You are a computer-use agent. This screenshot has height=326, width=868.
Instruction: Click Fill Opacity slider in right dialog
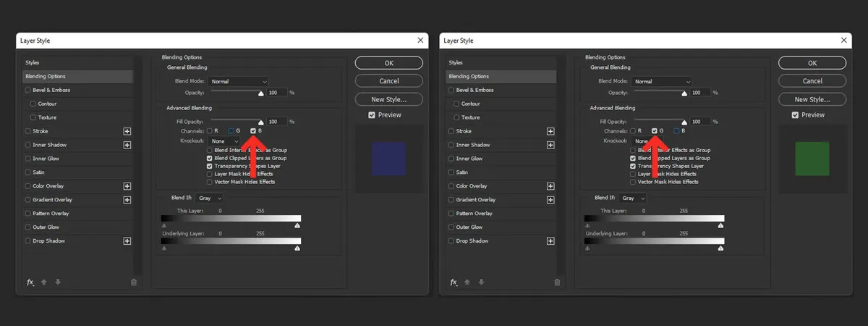pos(660,122)
